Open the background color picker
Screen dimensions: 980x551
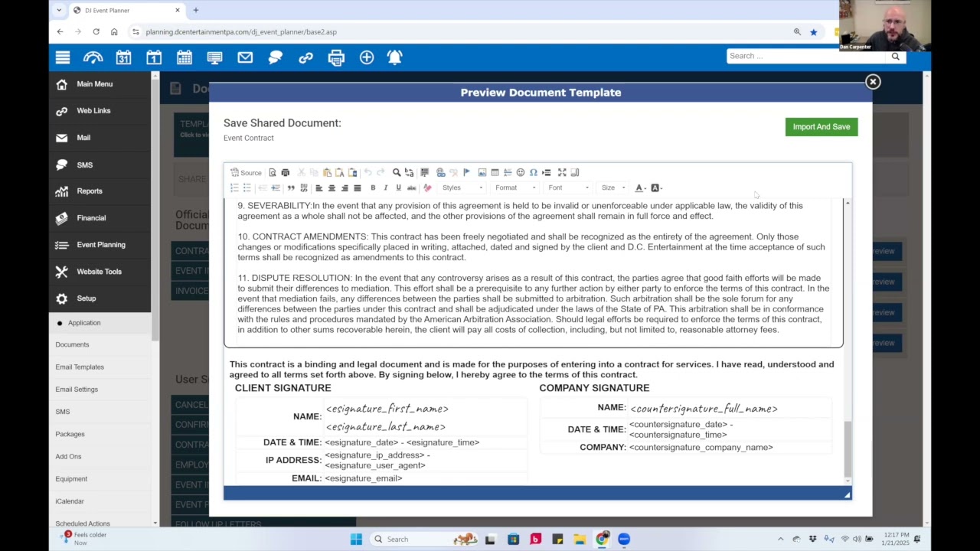[656, 188]
